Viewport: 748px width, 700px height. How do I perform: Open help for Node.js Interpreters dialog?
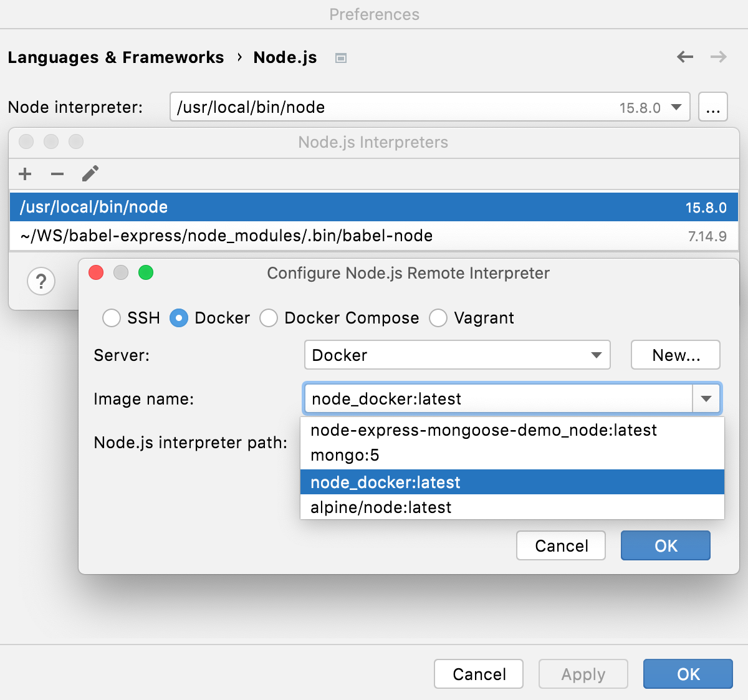[x=41, y=281]
